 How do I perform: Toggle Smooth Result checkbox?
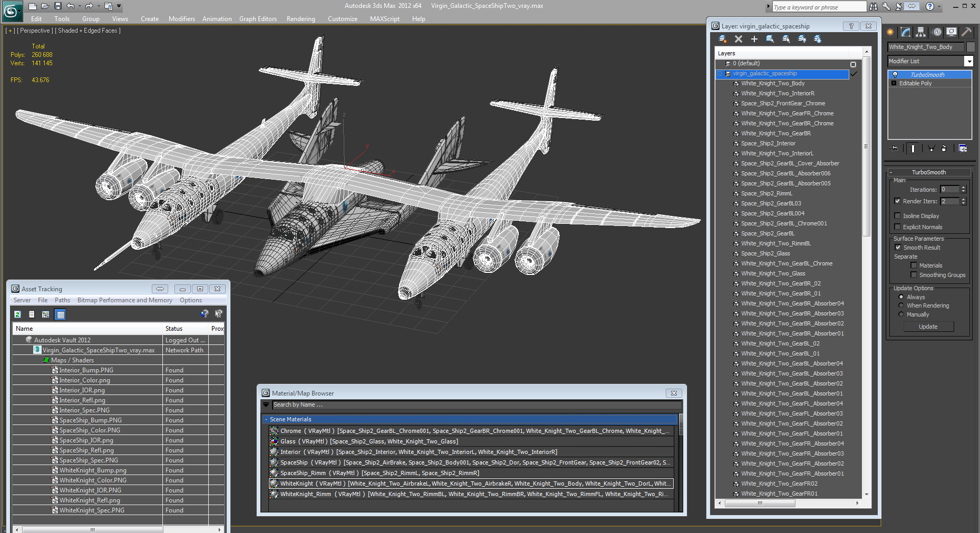coord(898,248)
